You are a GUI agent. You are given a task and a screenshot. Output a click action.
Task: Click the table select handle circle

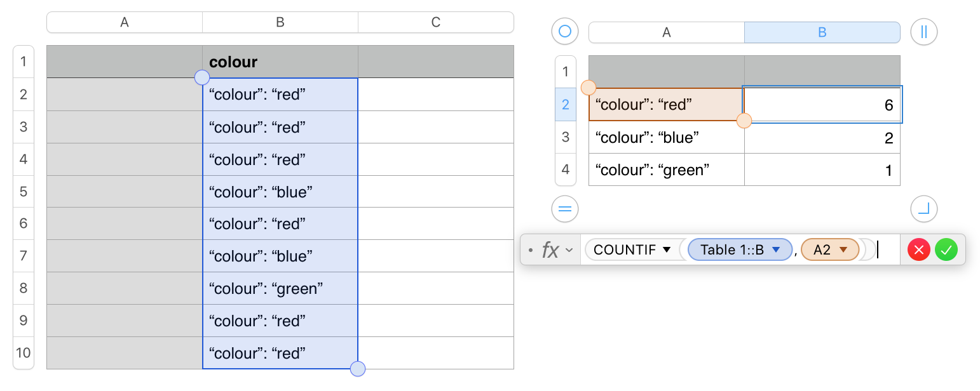coord(564,31)
